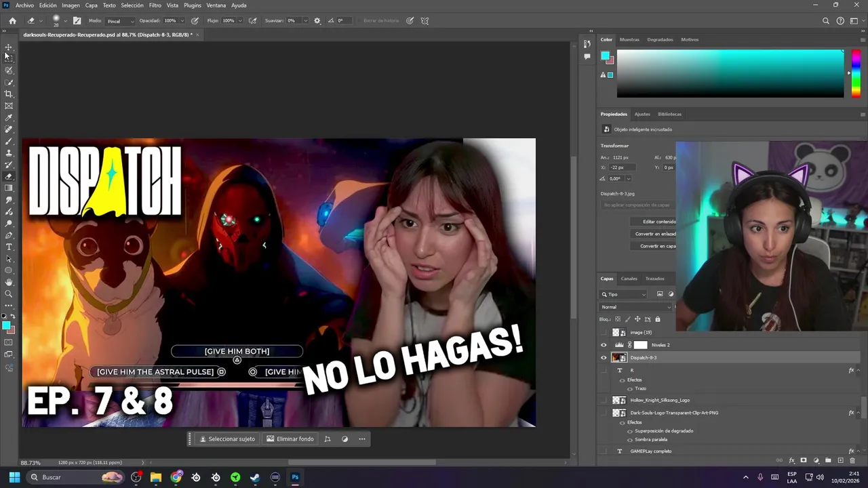Open the Imagen menu
Screen dimensions: 868x488
coord(71,5)
